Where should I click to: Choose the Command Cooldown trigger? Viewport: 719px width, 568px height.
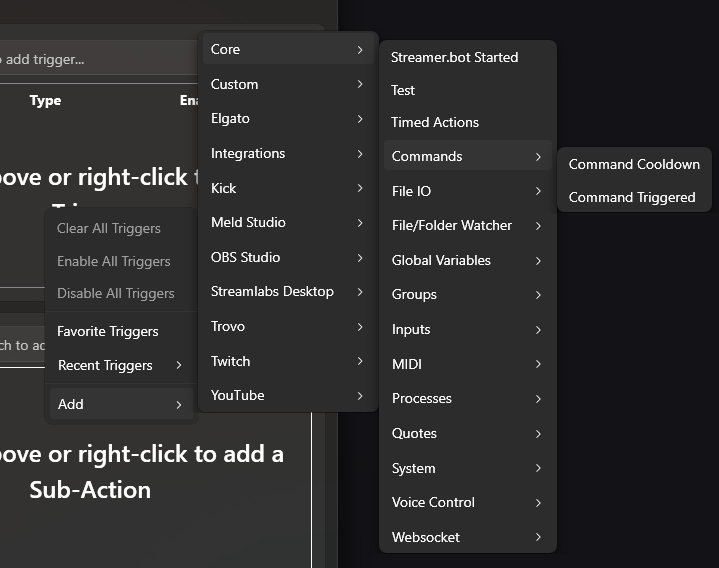[x=634, y=164]
